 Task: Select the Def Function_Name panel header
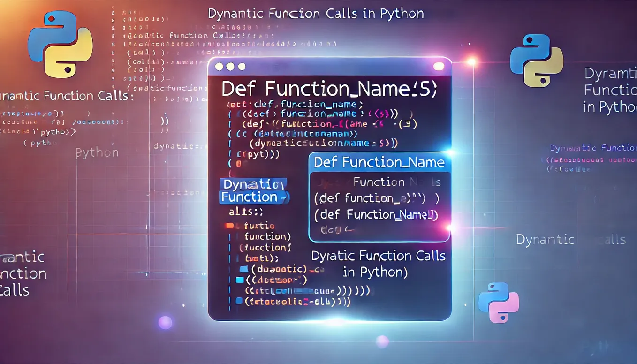(379, 162)
